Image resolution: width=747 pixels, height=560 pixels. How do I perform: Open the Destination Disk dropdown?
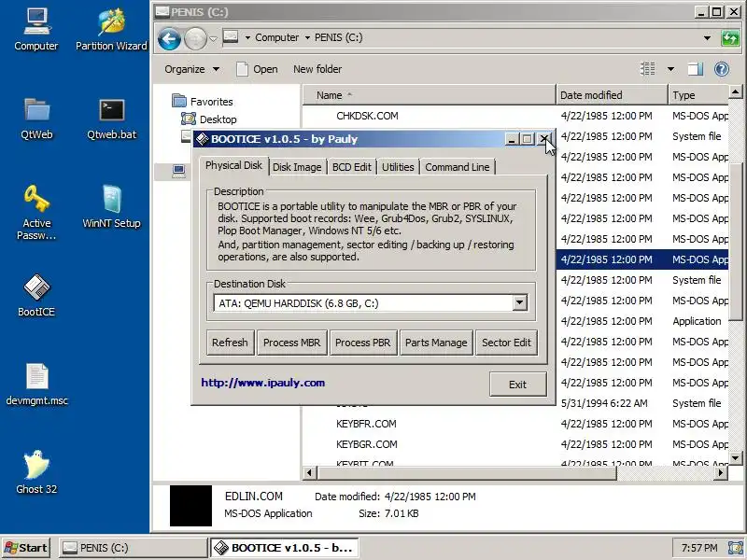(x=520, y=302)
